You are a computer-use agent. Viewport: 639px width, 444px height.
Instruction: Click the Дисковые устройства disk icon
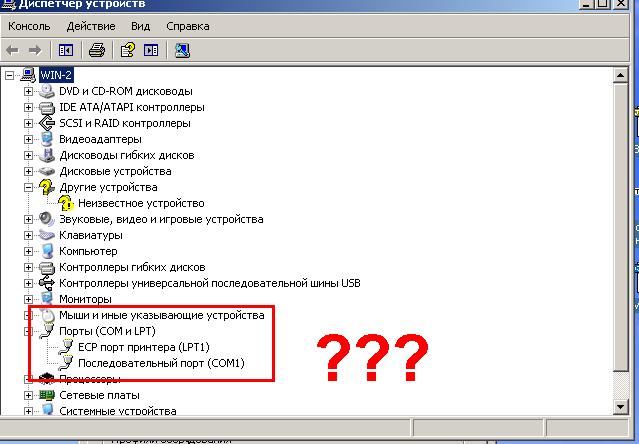pyautogui.click(x=46, y=171)
